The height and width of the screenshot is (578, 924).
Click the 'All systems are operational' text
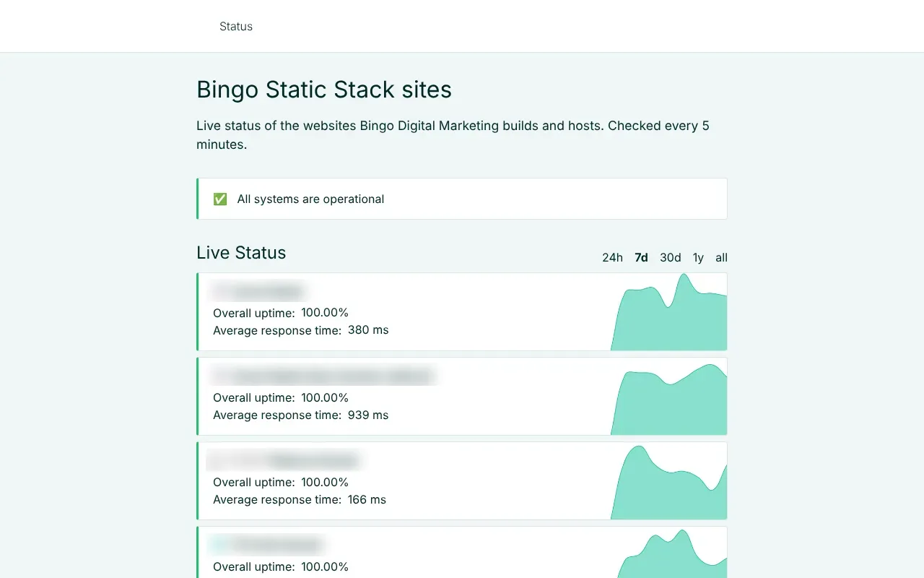310,199
